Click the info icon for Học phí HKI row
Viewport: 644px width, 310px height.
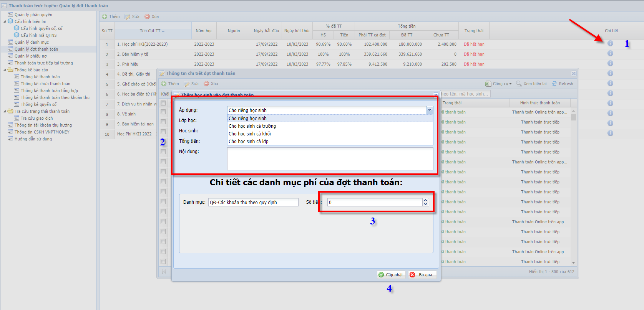(x=610, y=43)
